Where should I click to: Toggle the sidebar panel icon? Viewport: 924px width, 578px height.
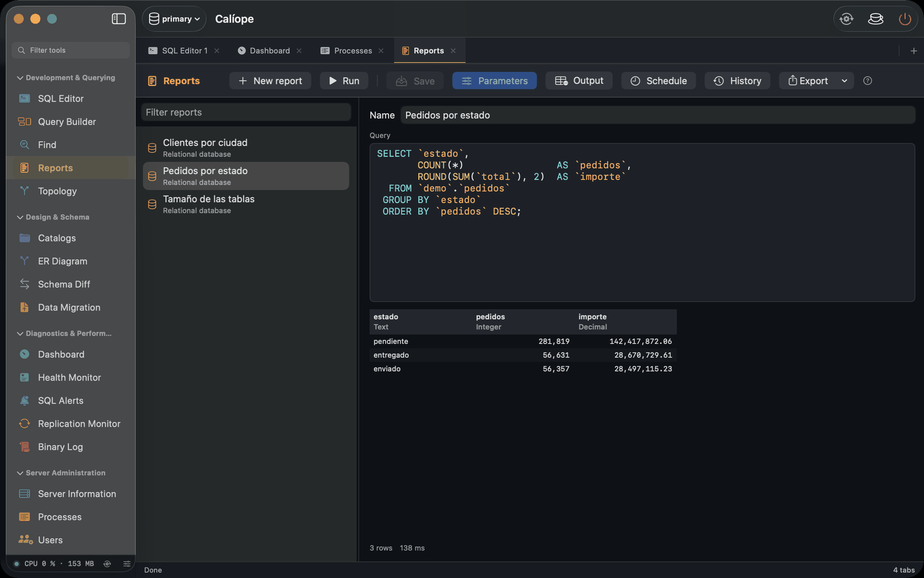pos(119,19)
